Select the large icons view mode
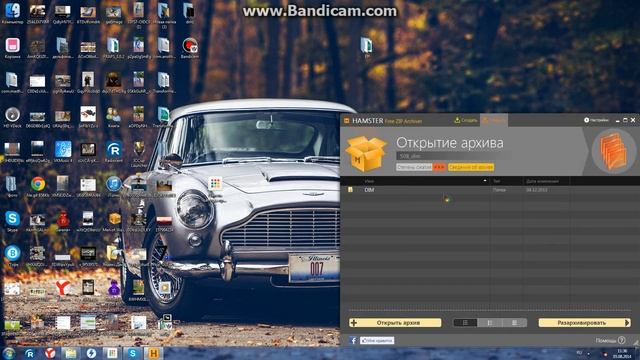The height and width of the screenshot is (360, 640). 514,322
